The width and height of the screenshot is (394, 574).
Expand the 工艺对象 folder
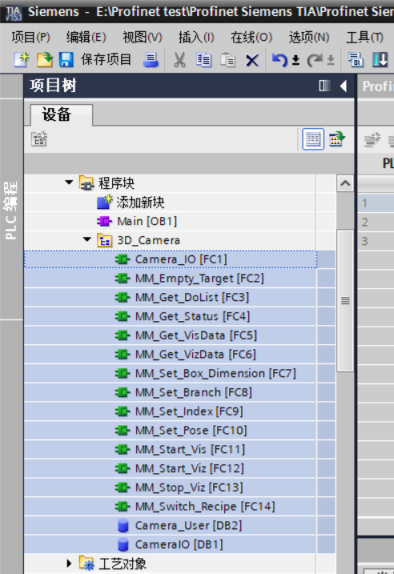pos(69,563)
